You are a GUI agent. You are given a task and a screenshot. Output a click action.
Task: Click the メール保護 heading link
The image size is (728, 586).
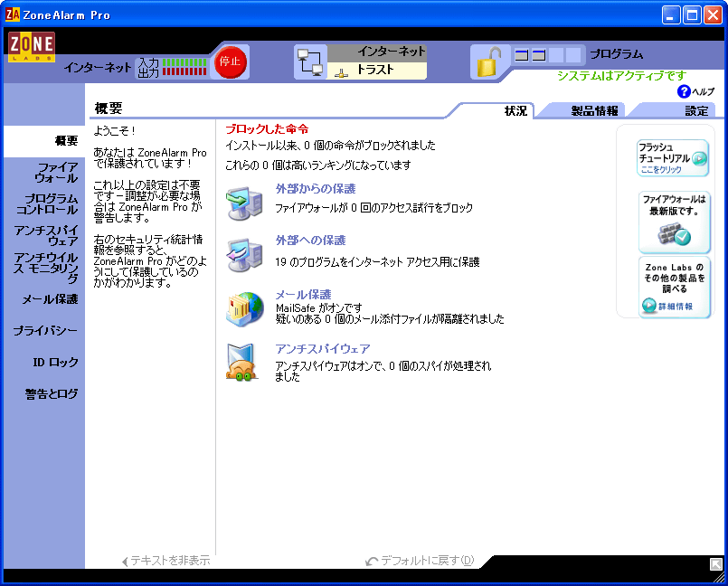[303, 295]
